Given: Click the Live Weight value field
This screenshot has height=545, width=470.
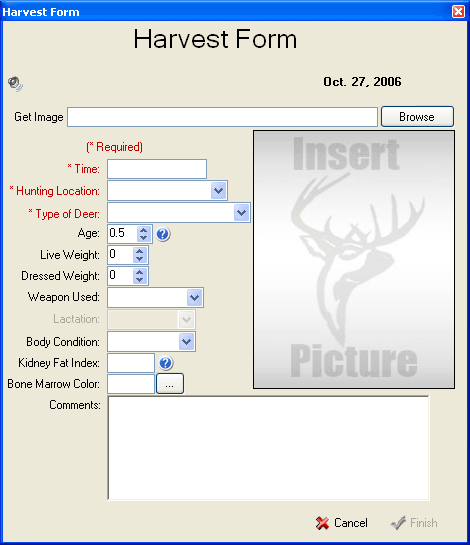Looking at the screenshot, I should pyautogui.click(x=120, y=255).
